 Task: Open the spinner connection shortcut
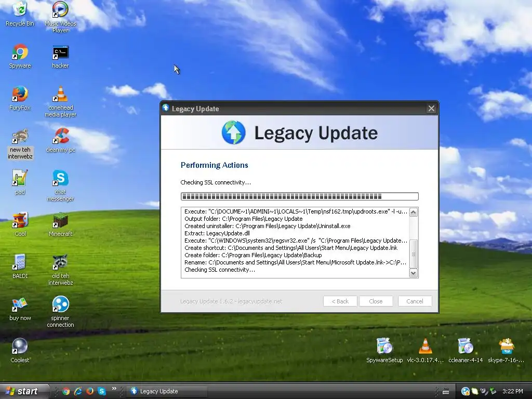[60, 312]
